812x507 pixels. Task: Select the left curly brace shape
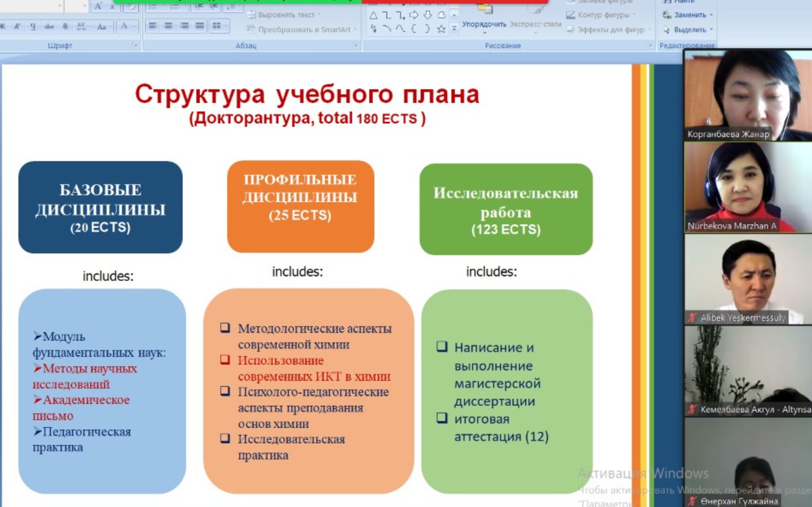click(x=414, y=29)
